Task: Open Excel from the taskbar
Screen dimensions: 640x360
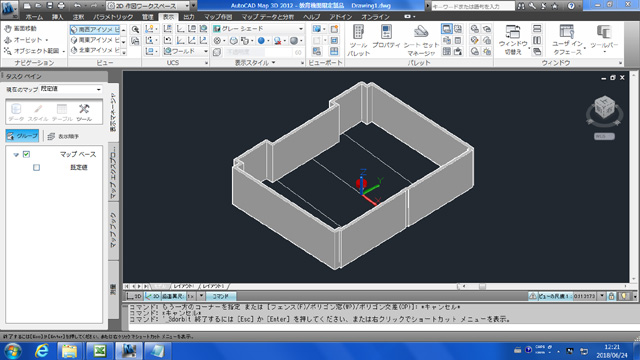Action: [100, 351]
